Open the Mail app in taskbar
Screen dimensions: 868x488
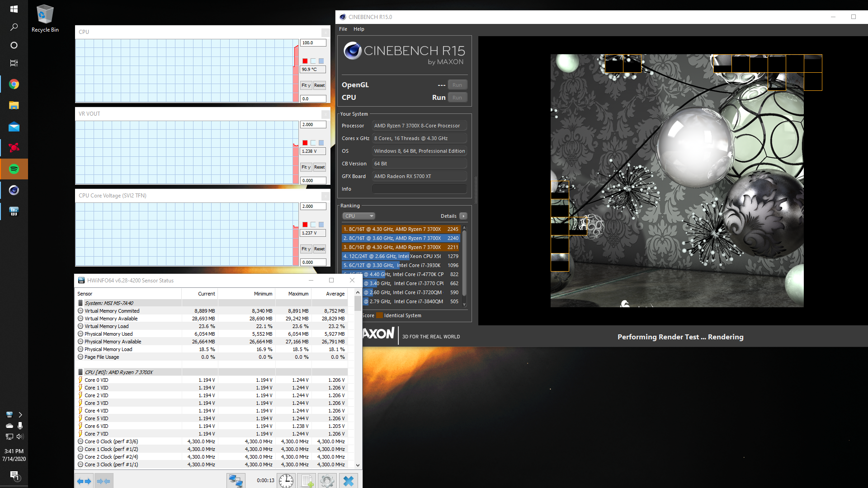point(14,127)
